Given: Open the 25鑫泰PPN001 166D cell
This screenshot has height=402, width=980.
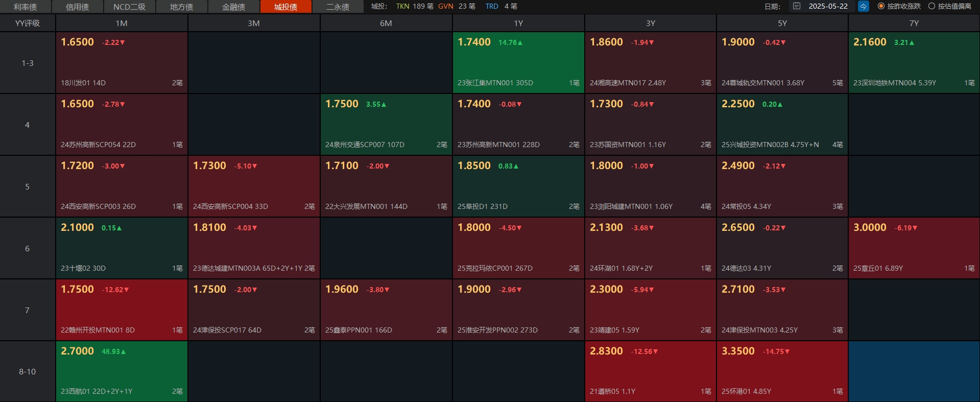Looking at the screenshot, I should 386,310.
